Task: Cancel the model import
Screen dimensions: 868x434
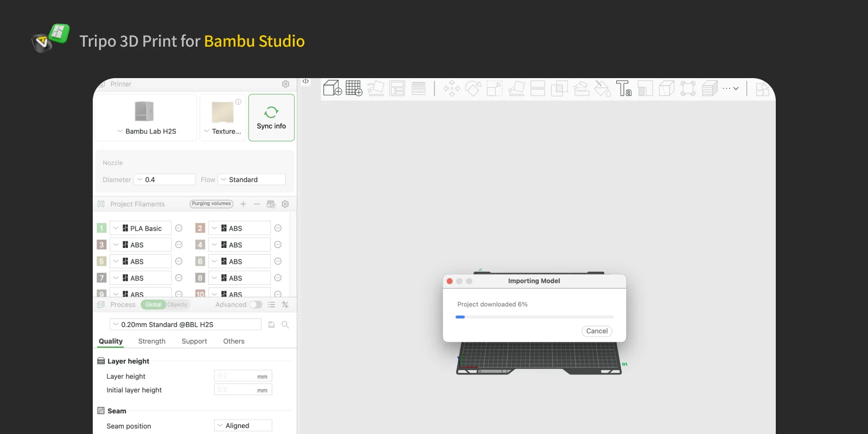Action: tap(597, 331)
